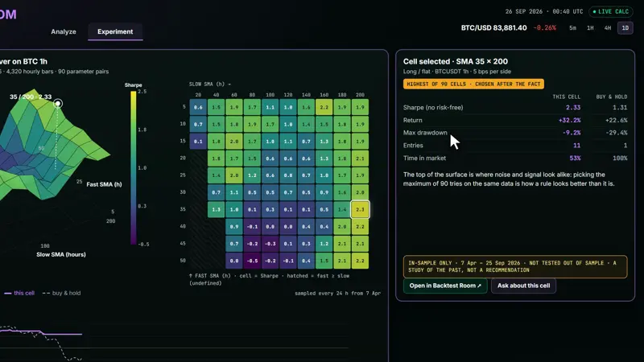Image resolution: width=644 pixels, height=362 pixels.
Task: Click the 'Slow SMA (hours)' axis label
Action: 61,254
